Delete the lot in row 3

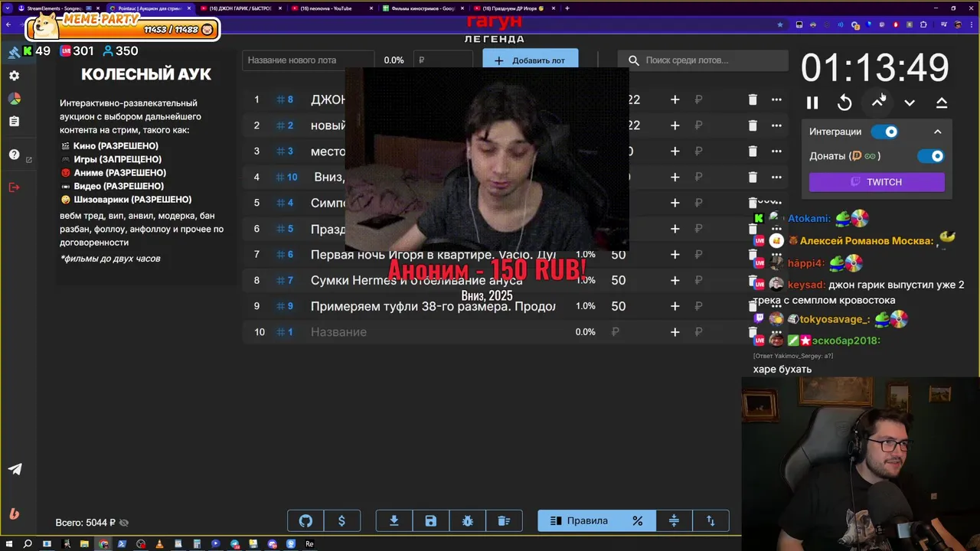click(753, 152)
